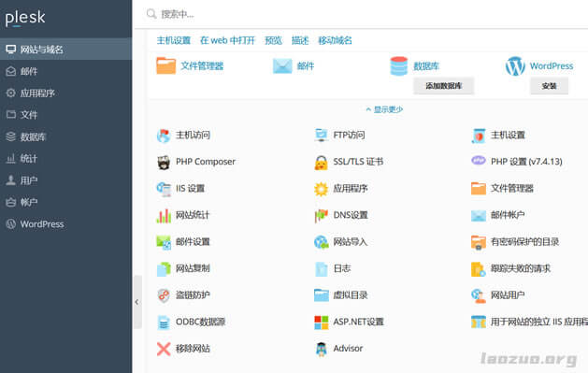588x373 pixels.
Task: Open 网站导入 globe icon
Action: pos(321,242)
